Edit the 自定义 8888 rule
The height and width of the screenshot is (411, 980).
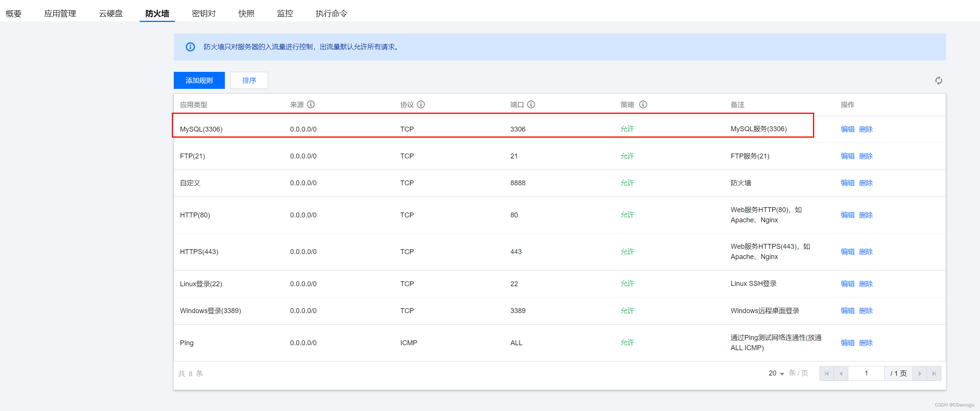tap(847, 183)
